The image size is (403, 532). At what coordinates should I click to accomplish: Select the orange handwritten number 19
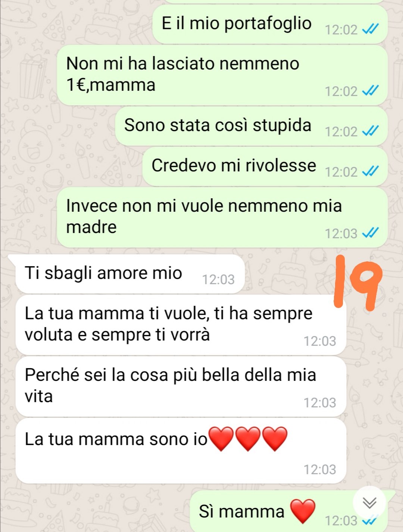(358, 283)
